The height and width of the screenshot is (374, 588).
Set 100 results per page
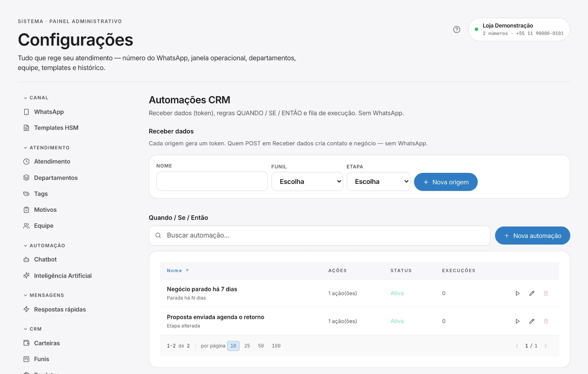click(x=276, y=346)
